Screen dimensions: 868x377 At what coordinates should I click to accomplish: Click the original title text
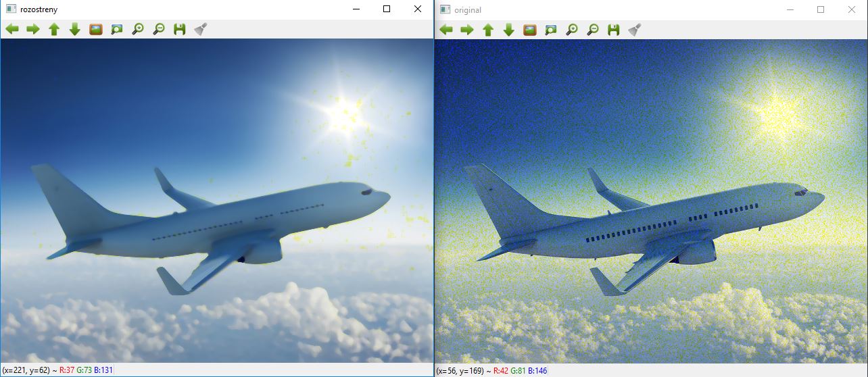point(468,10)
